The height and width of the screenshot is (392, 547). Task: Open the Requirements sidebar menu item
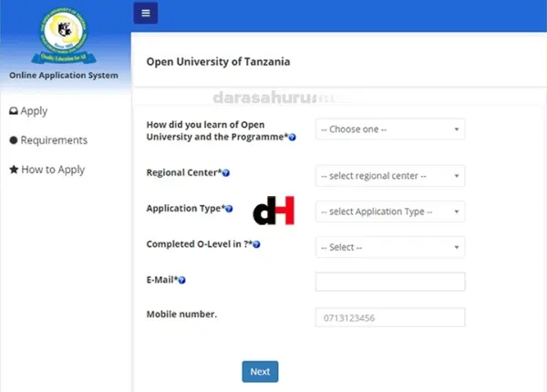click(x=48, y=140)
